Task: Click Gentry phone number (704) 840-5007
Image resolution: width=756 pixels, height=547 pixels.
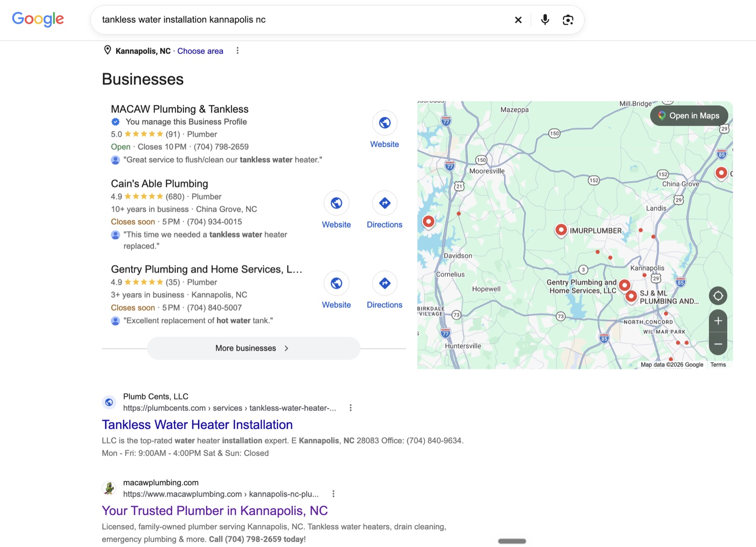Action: 215,308
